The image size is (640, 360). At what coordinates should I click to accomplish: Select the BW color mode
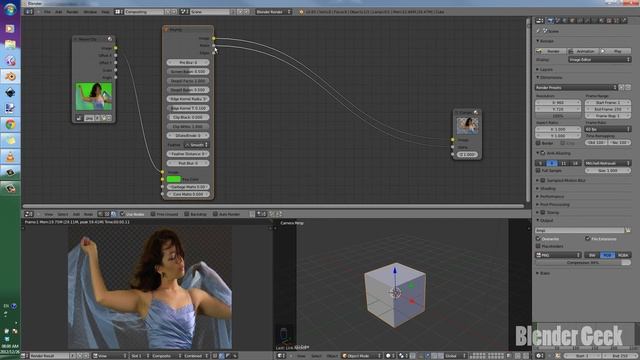[592, 255]
